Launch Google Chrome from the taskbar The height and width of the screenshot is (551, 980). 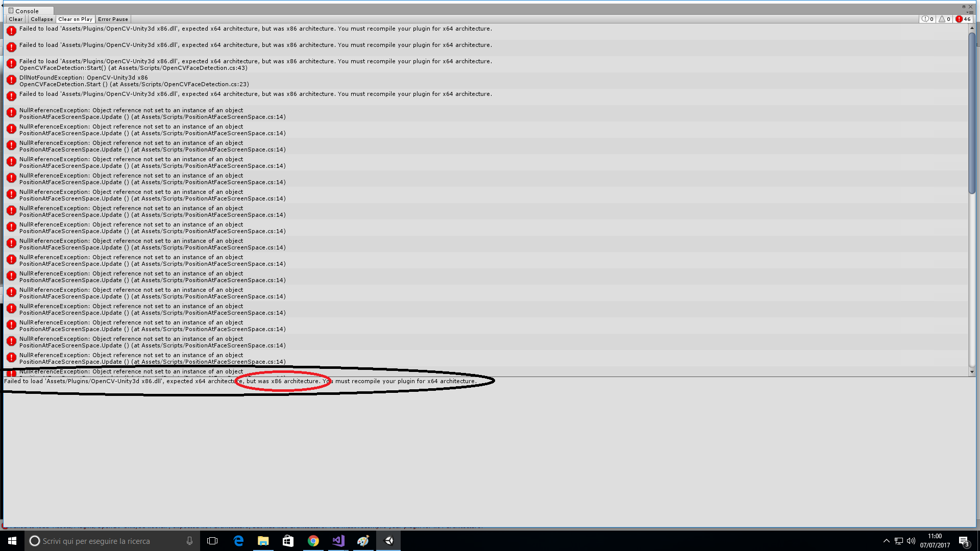(x=313, y=541)
